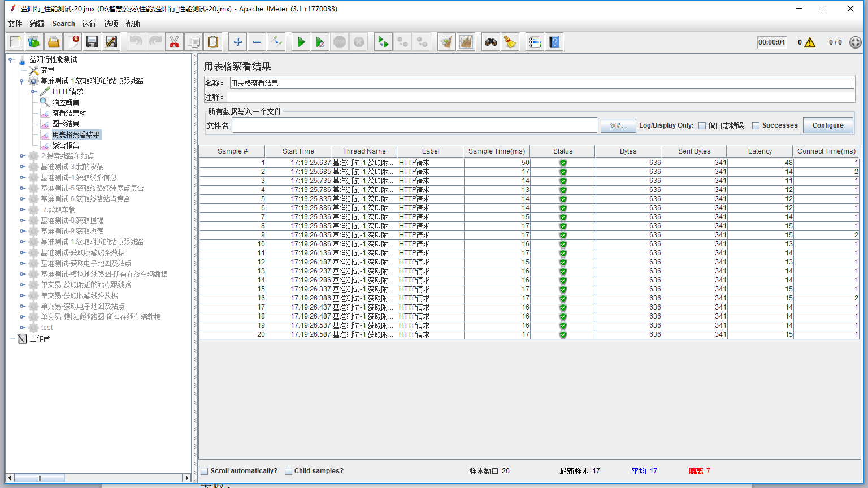Click the Open file folder icon
The height and width of the screenshot is (488, 868).
(54, 42)
